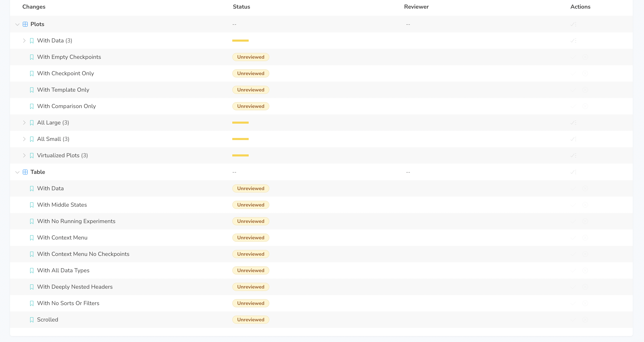Open With No Running Experiments story
Viewport: 644px width, 342px height.
76,221
